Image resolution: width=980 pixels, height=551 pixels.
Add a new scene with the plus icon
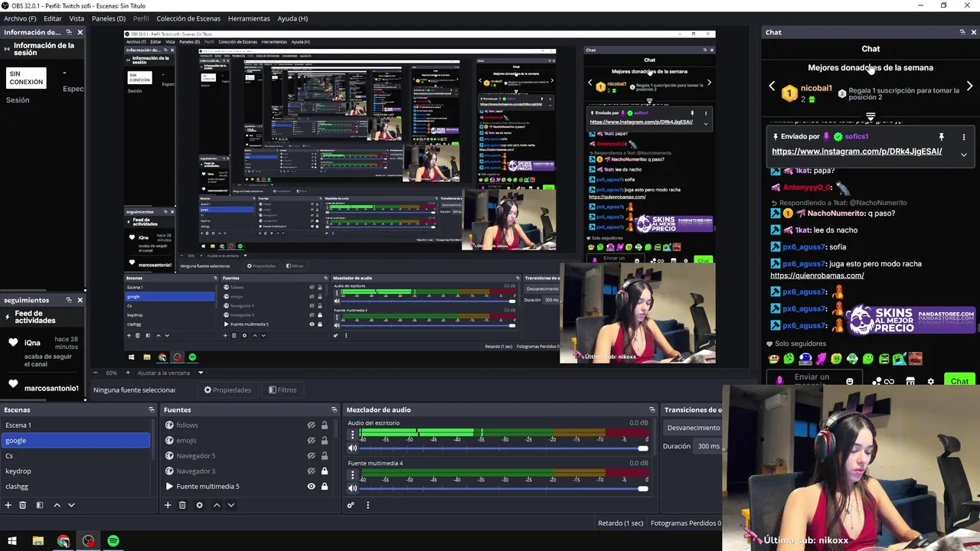(x=8, y=505)
